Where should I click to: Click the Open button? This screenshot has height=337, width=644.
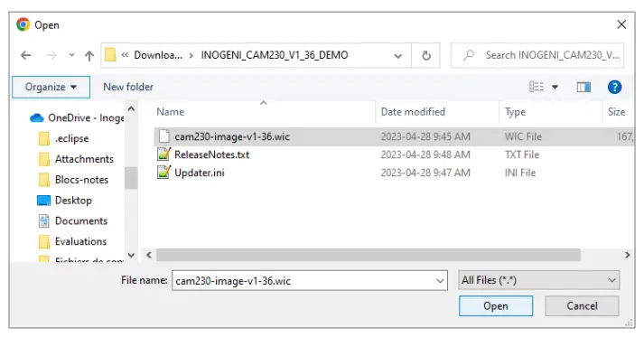click(496, 306)
